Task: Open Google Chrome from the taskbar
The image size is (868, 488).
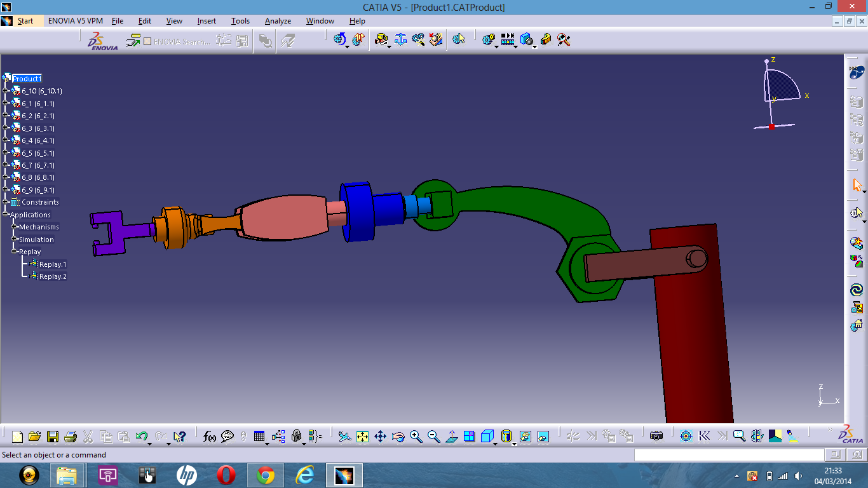Action: [266, 475]
